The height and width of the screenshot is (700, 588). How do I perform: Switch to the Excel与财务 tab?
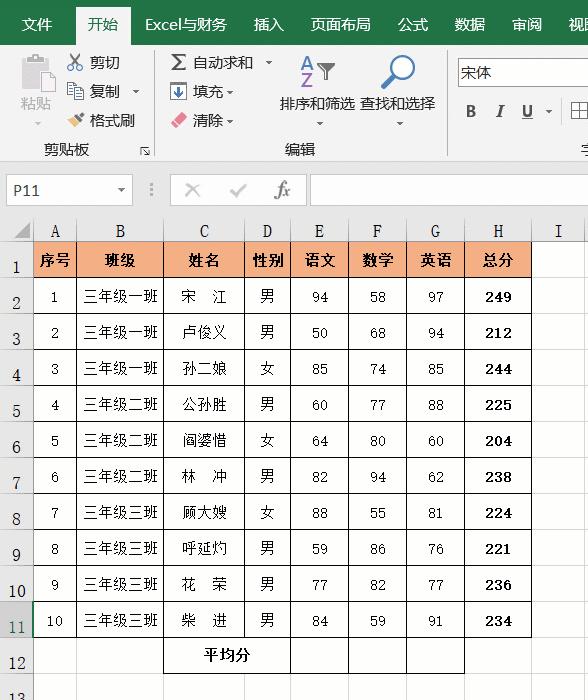(186, 25)
